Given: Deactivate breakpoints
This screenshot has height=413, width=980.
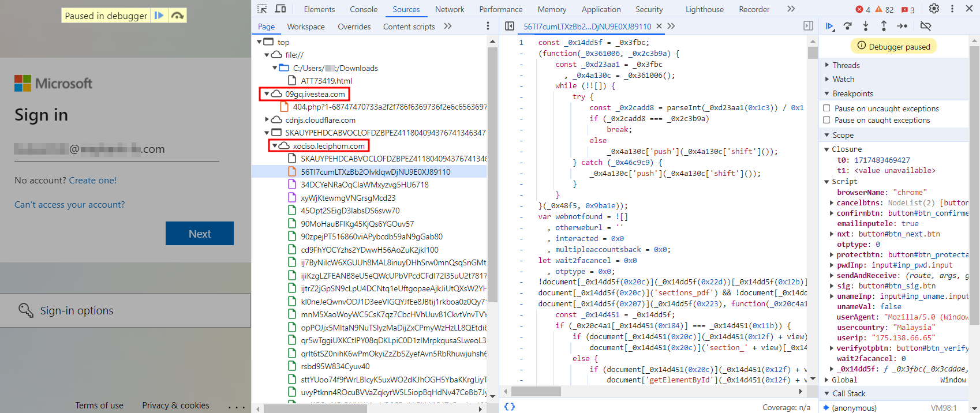Looking at the screenshot, I should pyautogui.click(x=926, y=26).
